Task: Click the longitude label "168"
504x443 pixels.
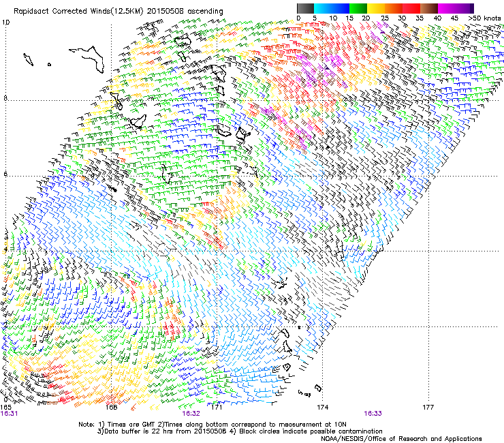Action: click(x=111, y=408)
